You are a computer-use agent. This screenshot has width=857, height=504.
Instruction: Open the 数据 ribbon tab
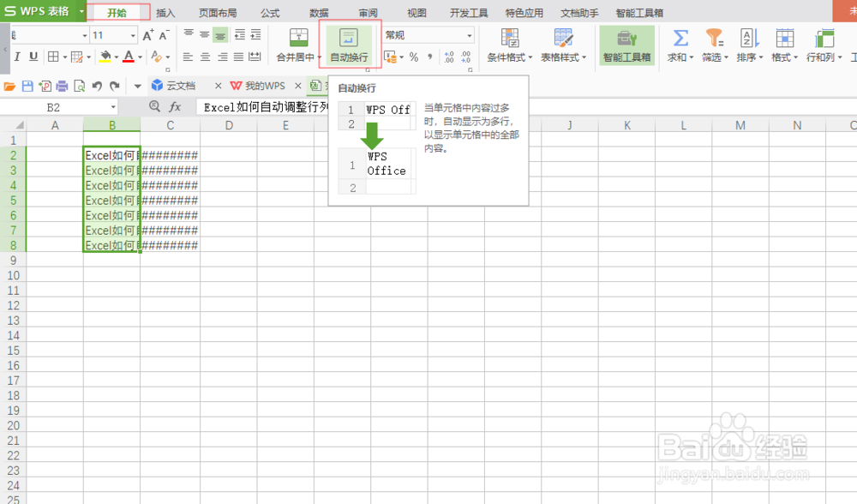pos(319,13)
